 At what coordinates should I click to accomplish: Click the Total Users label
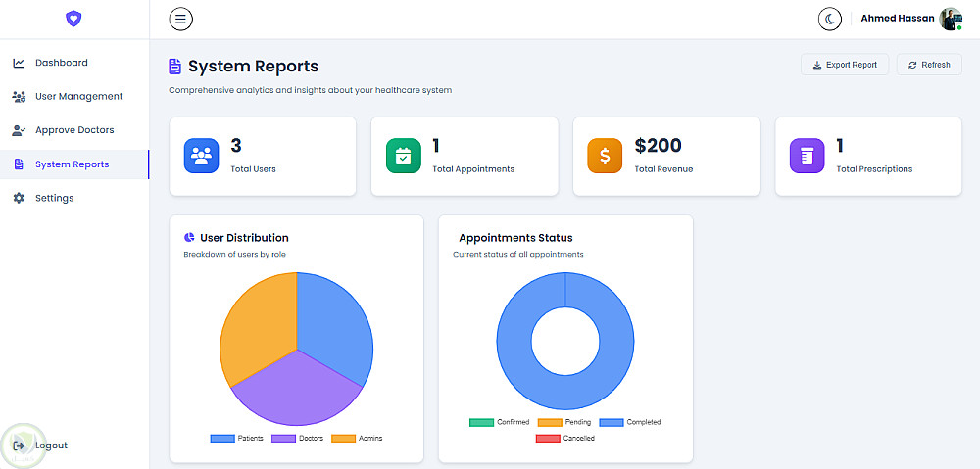coord(253,169)
